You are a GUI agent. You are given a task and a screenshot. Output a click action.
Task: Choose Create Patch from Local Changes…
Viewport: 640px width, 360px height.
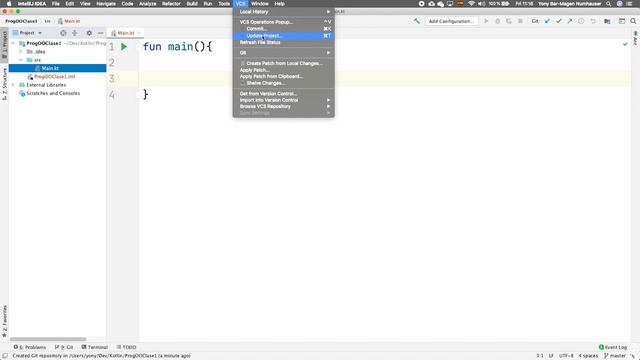coord(284,63)
